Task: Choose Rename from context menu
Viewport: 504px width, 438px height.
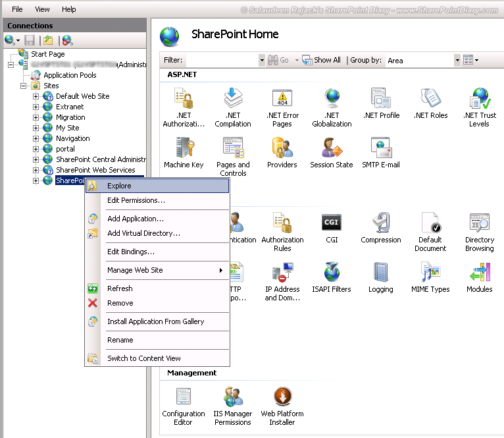Action: point(157,340)
